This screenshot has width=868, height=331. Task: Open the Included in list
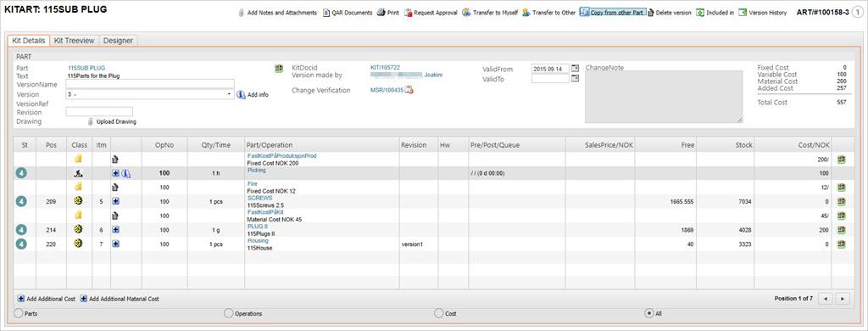click(x=715, y=13)
